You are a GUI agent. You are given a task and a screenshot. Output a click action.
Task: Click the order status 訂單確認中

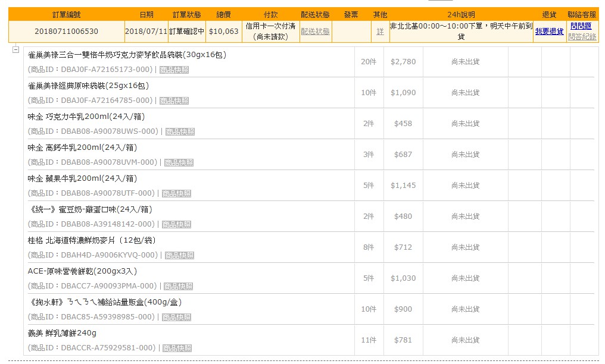(187, 31)
